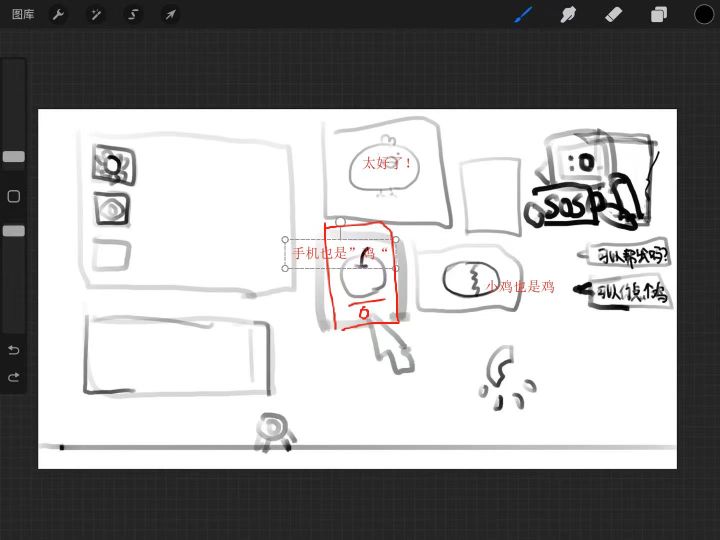Click the rotation handle above the text box
The height and width of the screenshot is (540, 720).
[340, 222]
